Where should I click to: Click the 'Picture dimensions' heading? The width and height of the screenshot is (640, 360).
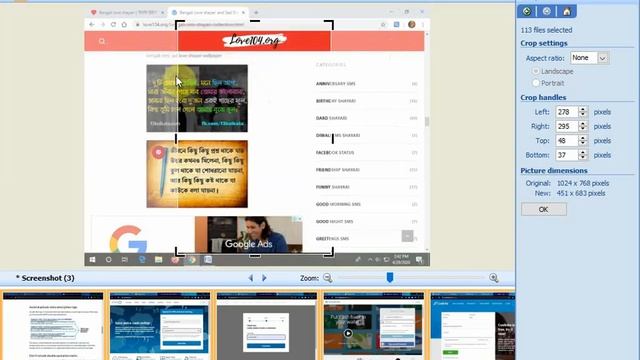coord(554,171)
